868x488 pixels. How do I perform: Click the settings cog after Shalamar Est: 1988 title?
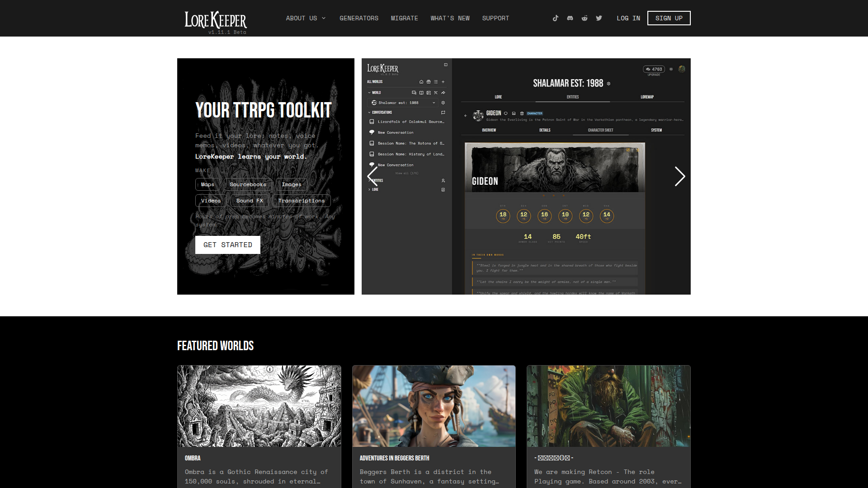[x=609, y=84]
